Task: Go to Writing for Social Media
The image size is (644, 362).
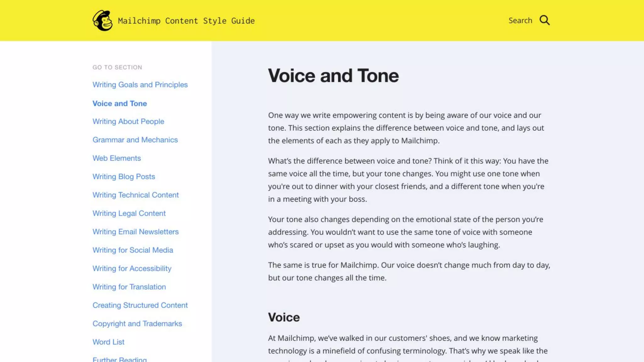Action: pyautogui.click(x=133, y=250)
